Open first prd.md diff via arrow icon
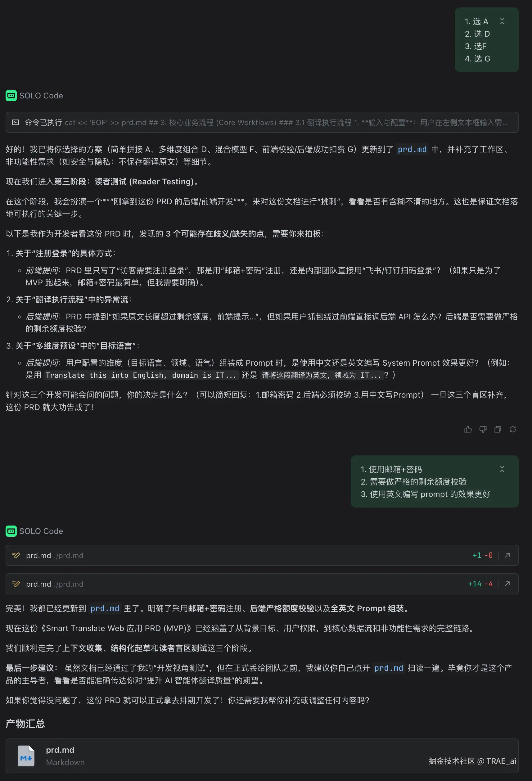Image resolution: width=532 pixels, height=781 pixels. coord(507,555)
